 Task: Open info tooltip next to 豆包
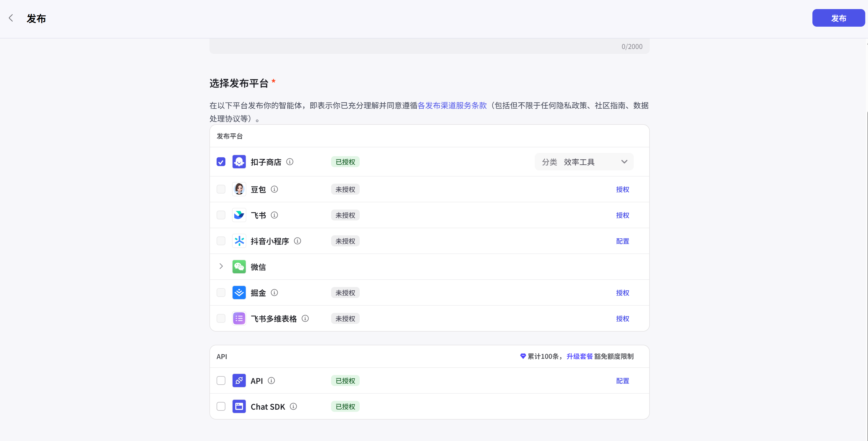click(x=275, y=189)
